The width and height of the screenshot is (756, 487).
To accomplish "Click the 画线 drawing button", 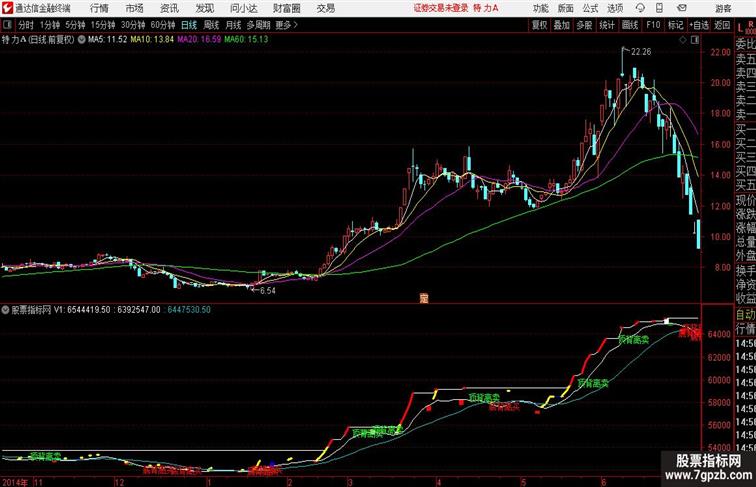I will pyautogui.click(x=630, y=25).
